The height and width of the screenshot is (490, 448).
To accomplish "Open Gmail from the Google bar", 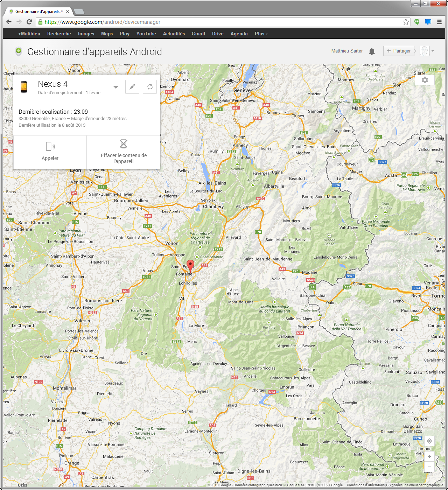I will click(x=198, y=34).
